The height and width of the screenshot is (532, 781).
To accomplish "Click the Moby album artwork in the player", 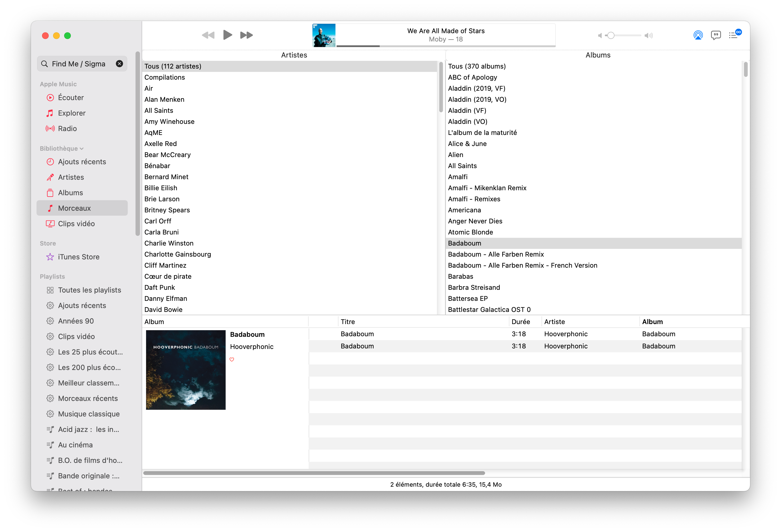I will [x=324, y=35].
